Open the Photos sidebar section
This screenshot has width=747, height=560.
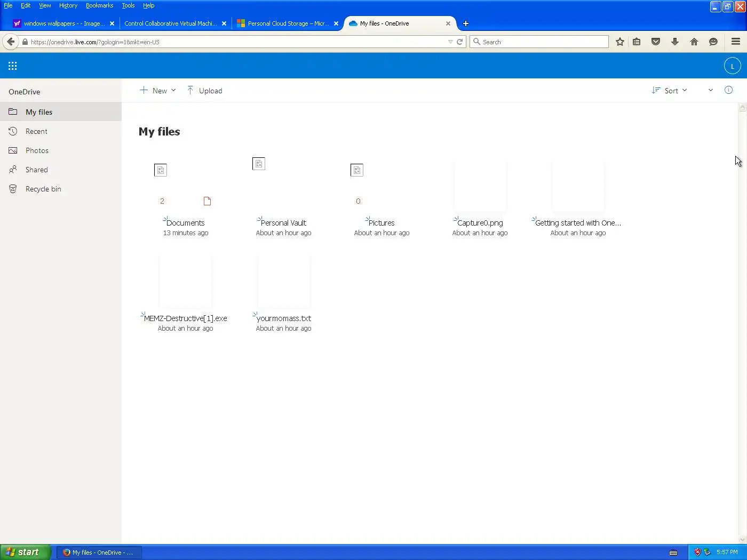61,150
